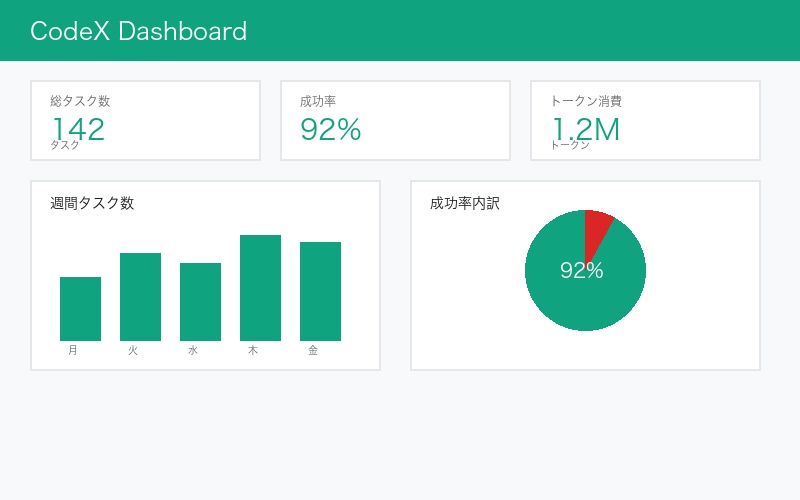Click the 92% label inside pie chart
800x500 pixels.
pos(581,270)
